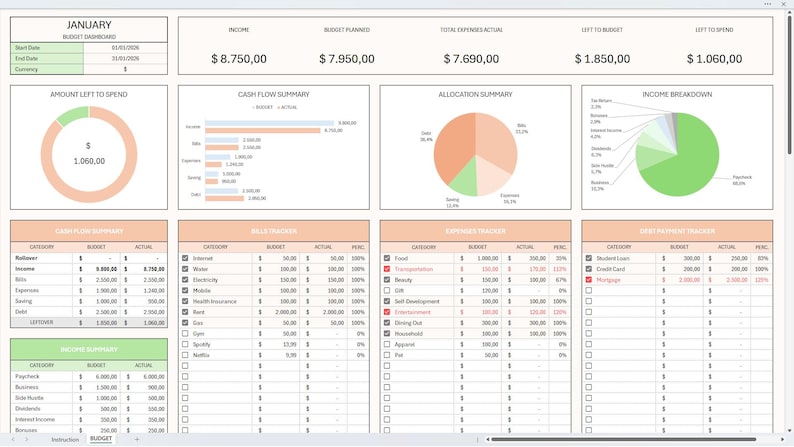794x447 pixels.
Task: Select the BILLS TRACKER table header
Action: pyautogui.click(x=274, y=231)
